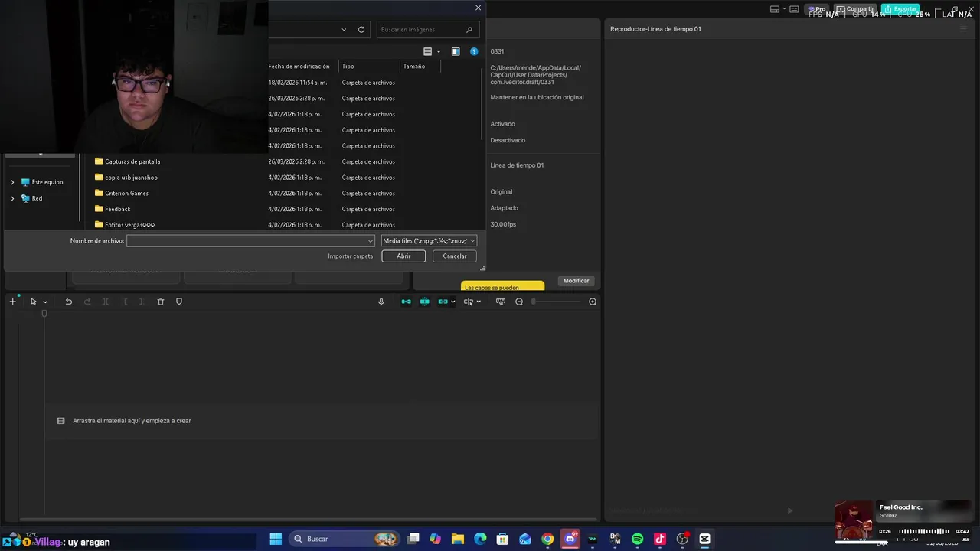Open CapCut from the taskbar
Screen dimensions: 980x551
(704, 539)
